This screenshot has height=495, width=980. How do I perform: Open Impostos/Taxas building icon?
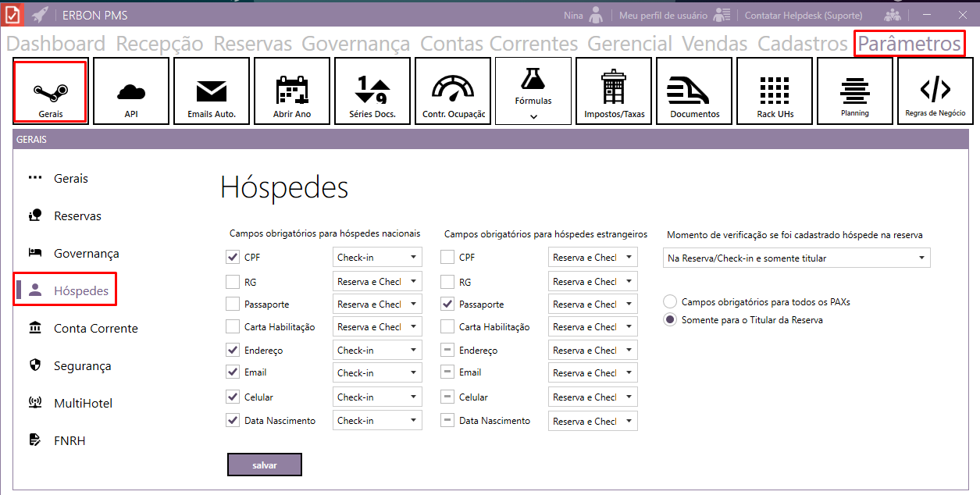pos(615,91)
